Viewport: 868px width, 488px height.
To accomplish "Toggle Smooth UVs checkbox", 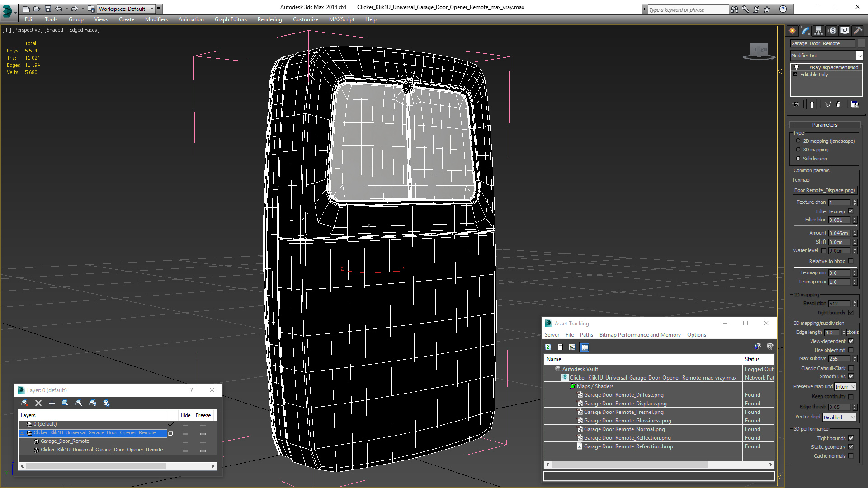I will coord(851,376).
